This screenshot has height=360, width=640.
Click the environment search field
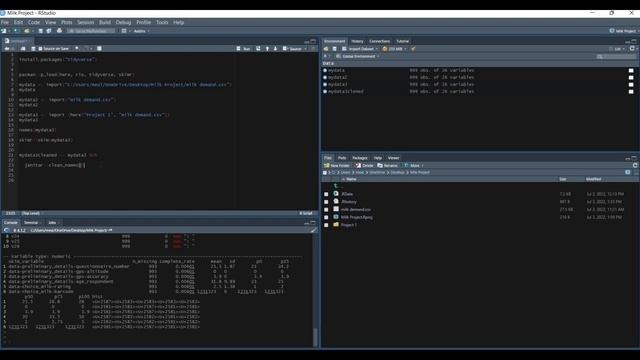(616, 56)
